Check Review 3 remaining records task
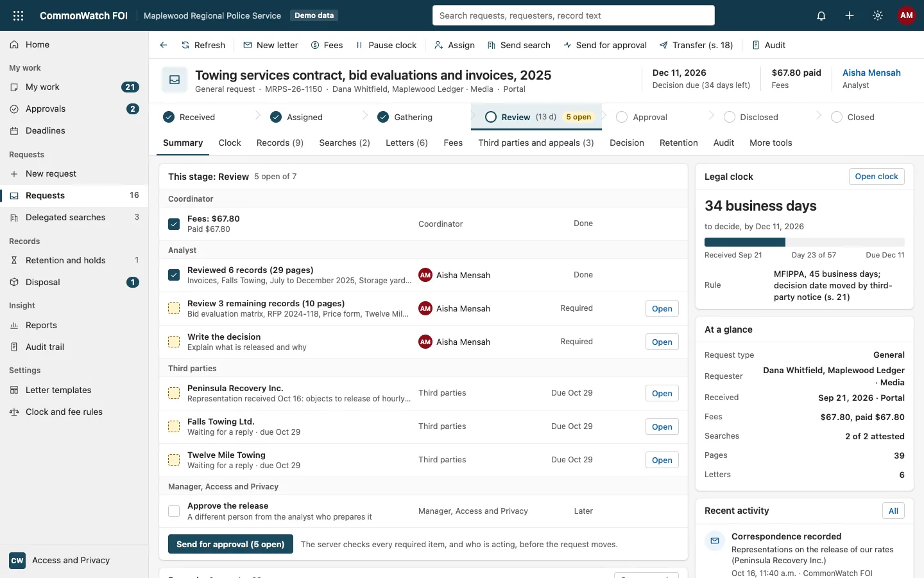Viewport: 924px width, 578px height. 174,308
